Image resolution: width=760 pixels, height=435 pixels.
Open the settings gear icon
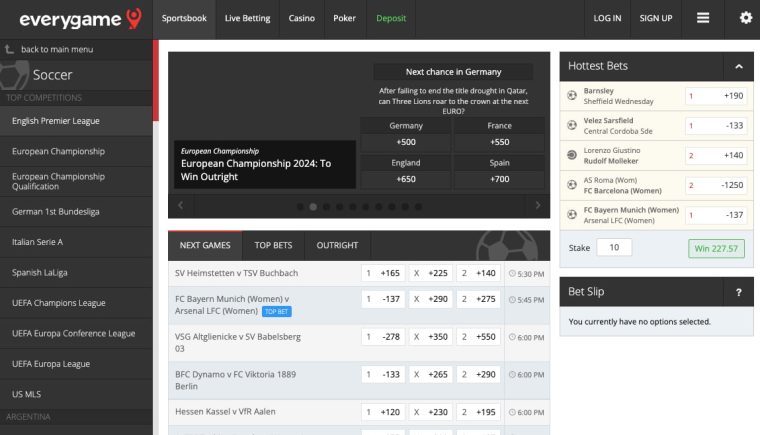(x=745, y=18)
